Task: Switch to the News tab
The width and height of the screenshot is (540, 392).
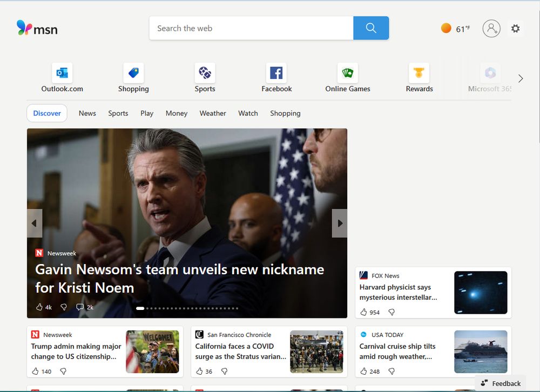Action: click(x=87, y=113)
